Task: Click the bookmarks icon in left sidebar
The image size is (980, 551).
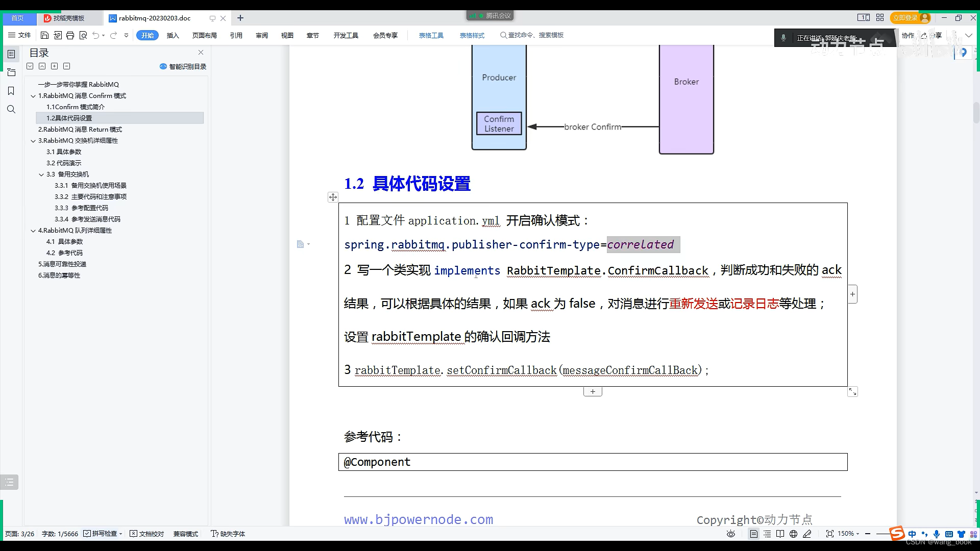Action: [11, 91]
